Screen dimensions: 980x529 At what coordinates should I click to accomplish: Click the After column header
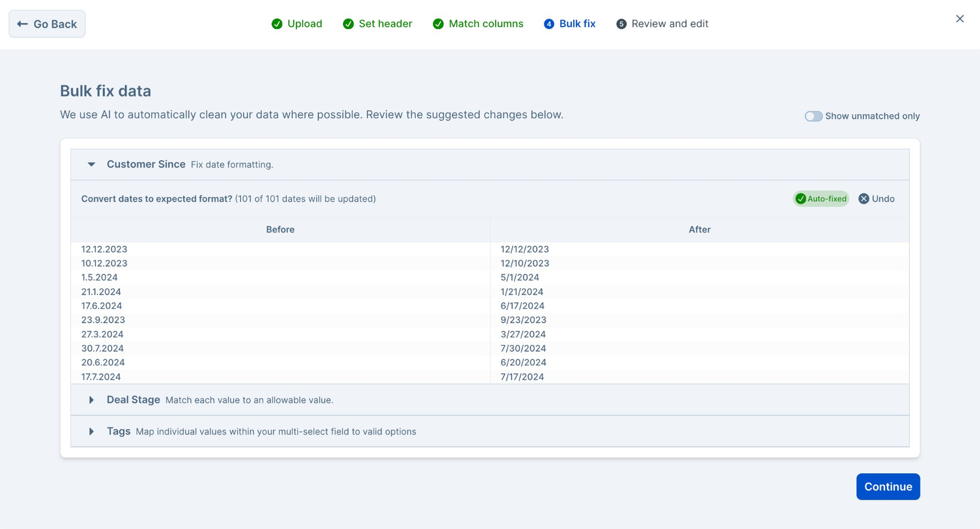[x=699, y=230]
